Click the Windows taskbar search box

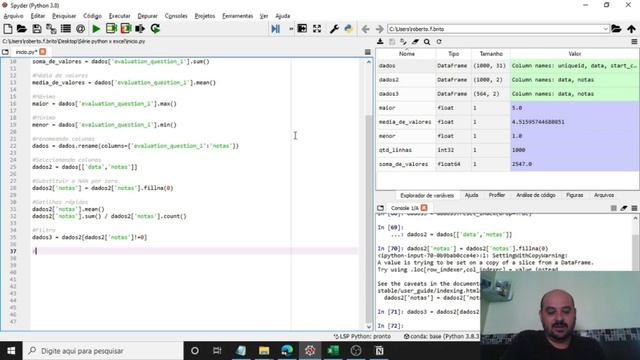point(103,351)
